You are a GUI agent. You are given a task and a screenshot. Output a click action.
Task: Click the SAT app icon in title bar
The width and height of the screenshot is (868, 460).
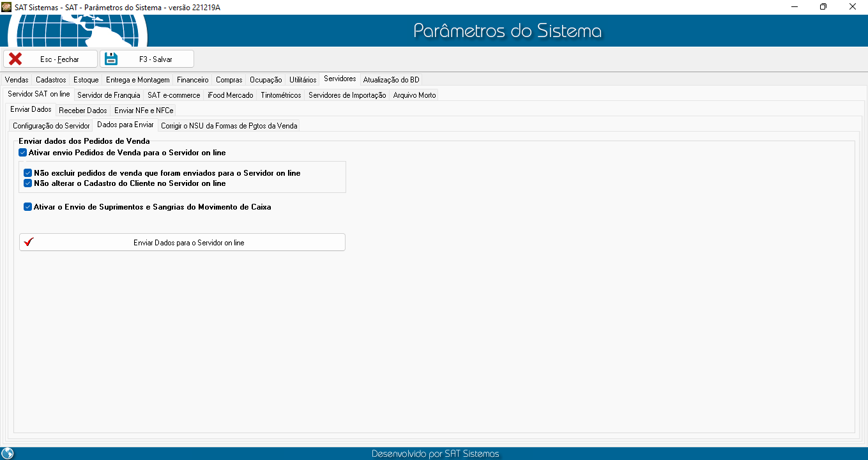6,6
